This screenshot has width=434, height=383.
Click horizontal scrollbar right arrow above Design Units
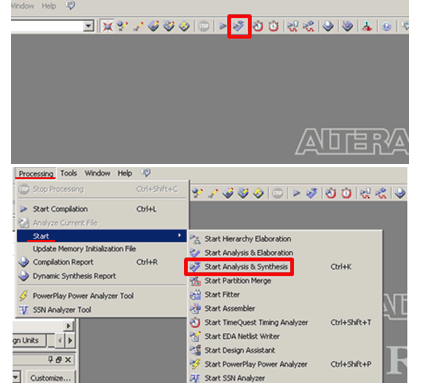[68, 326]
